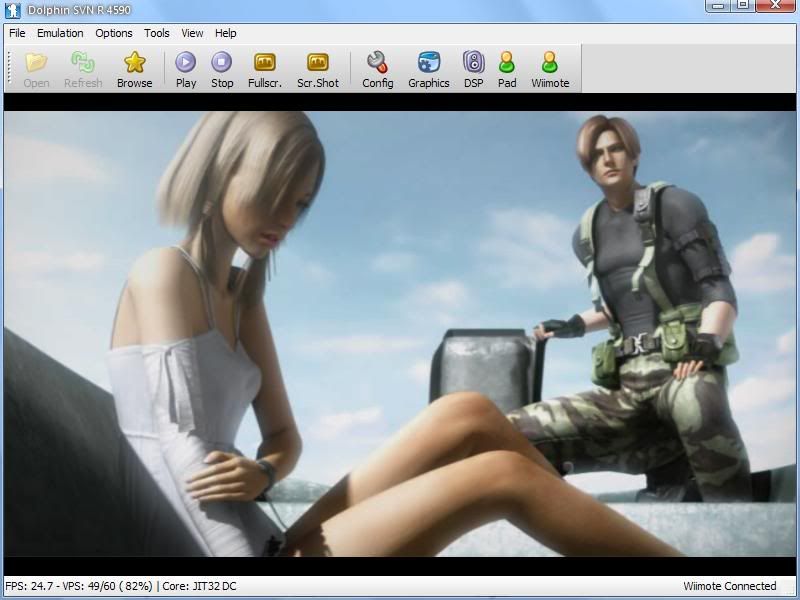This screenshot has width=800, height=600.
Task: Open the Config wrench icon
Action: (378, 62)
